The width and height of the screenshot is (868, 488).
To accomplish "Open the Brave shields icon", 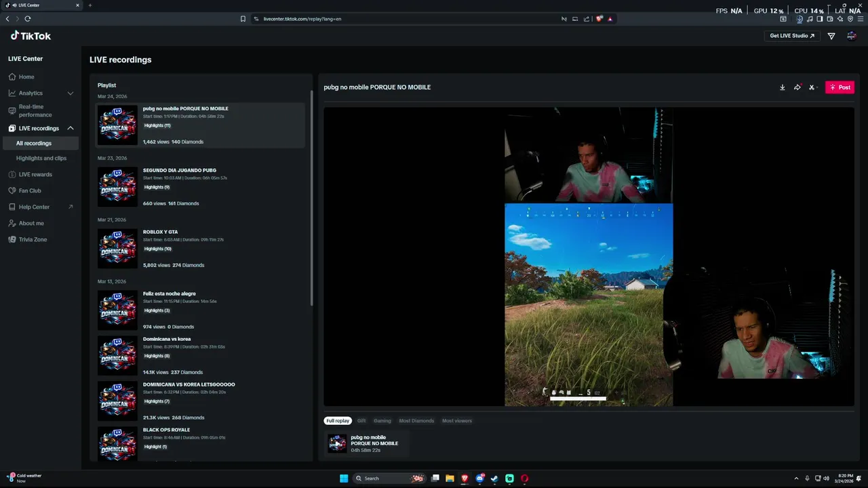I will point(599,19).
